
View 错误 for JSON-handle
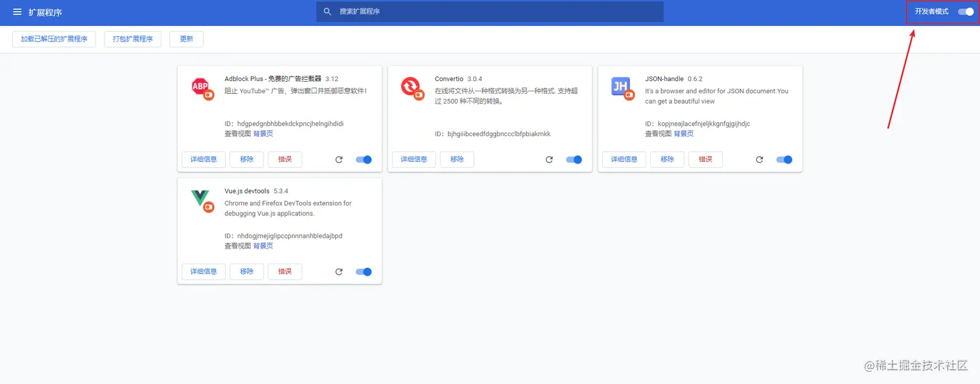click(x=705, y=159)
